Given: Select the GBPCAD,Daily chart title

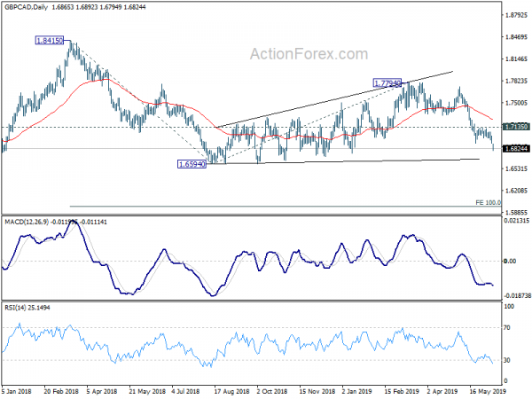Looking at the screenshot, I should [x=26, y=7].
